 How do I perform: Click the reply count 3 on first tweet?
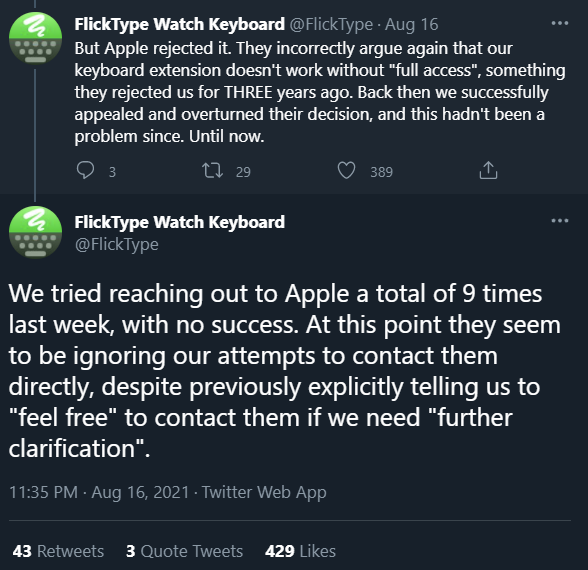(x=112, y=172)
